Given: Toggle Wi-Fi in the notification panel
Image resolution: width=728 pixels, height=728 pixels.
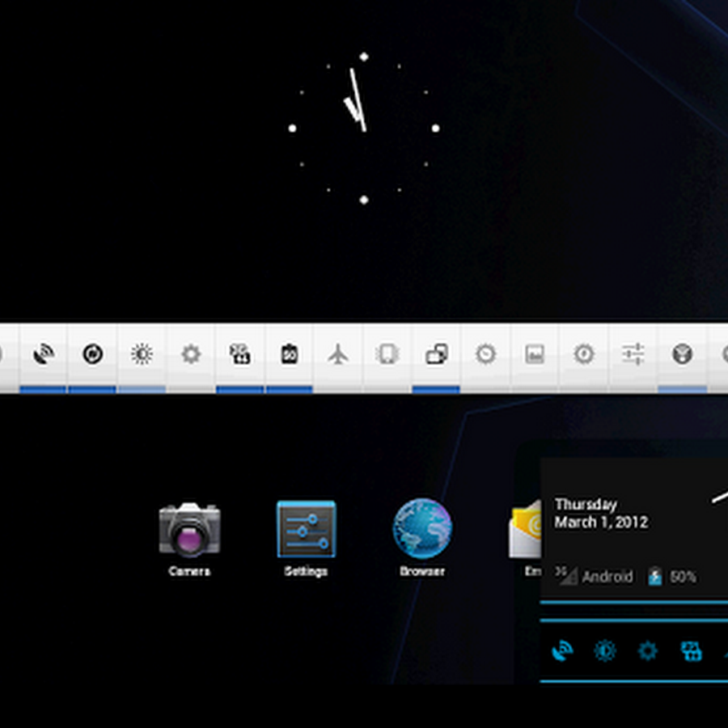Looking at the screenshot, I should click(564, 650).
